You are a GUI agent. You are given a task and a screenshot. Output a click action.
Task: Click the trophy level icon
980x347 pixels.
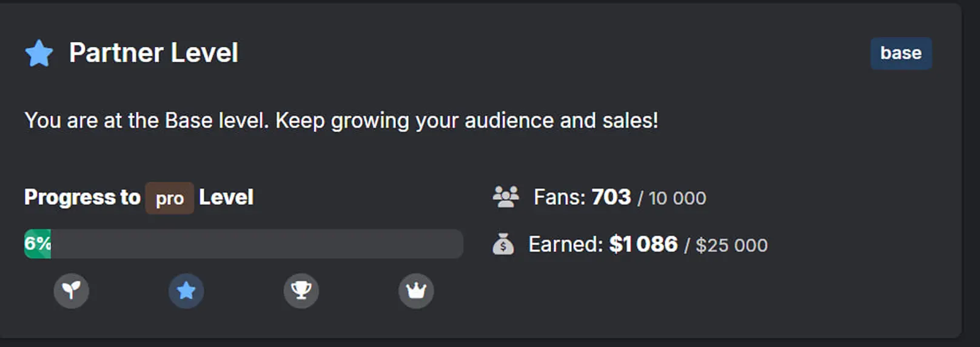(x=301, y=291)
